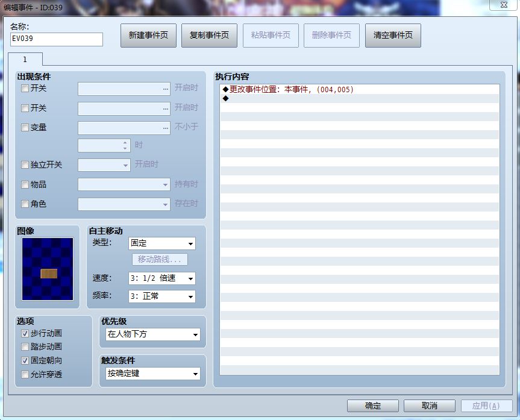Enable first 开关 condition checkbox
Viewport: 520px width, 420px height.
pyautogui.click(x=25, y=88)
